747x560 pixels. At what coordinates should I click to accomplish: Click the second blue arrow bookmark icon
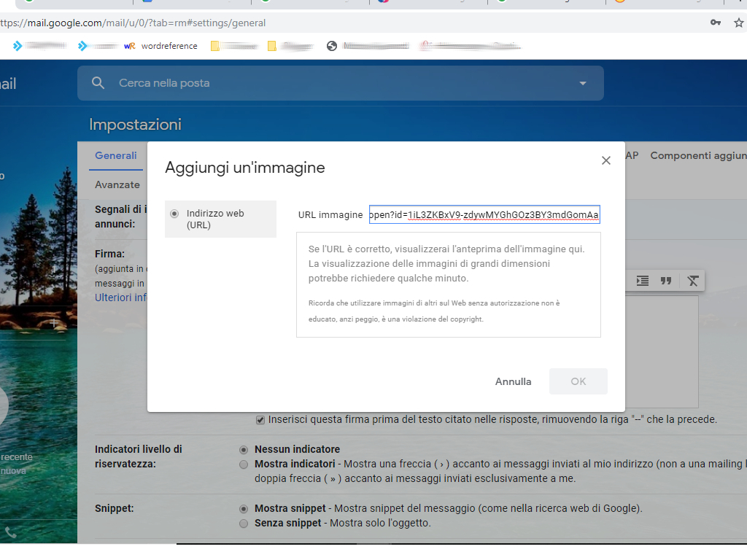[x=83, y=46]
